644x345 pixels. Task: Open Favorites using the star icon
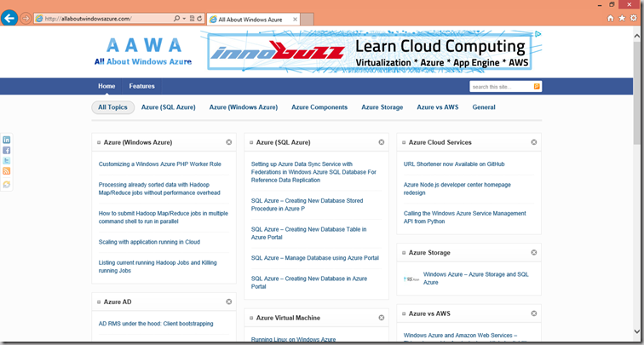[622, 18]
